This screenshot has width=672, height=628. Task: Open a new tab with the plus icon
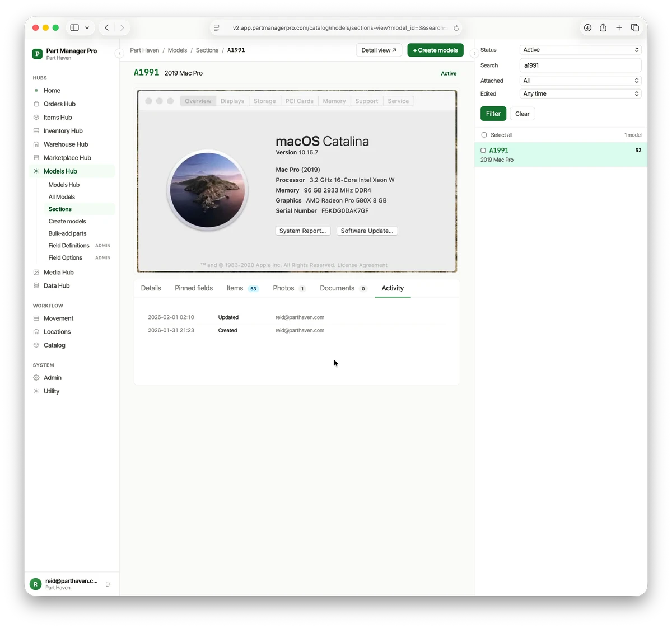[x=619, y=27]
